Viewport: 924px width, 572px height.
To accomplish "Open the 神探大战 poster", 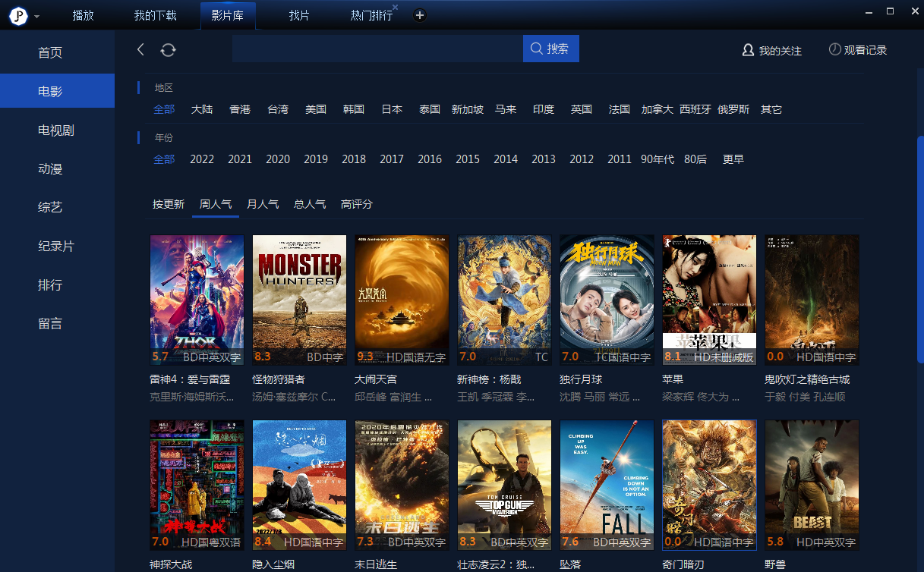I will coord(197,486).
